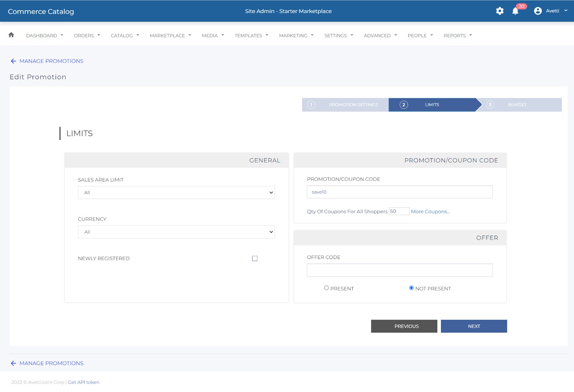
Task: Open the Marketing menu
Action: tap(296, 36)
